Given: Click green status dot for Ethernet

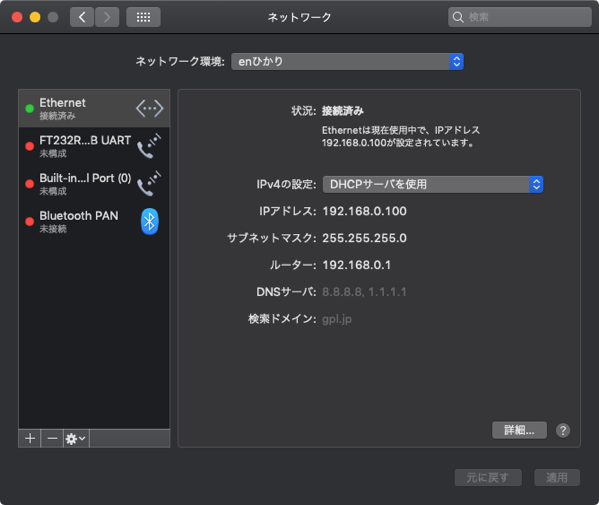Looking at the screenshot, I should [x=29, y=108].
